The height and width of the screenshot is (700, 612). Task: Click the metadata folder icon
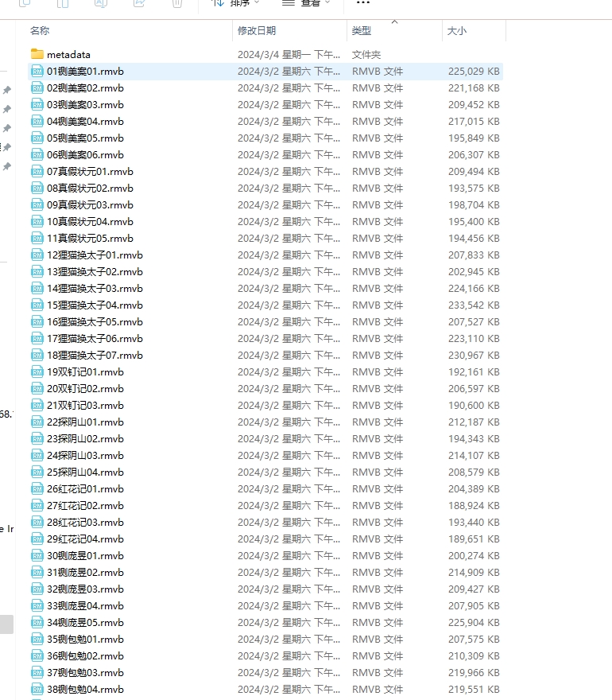37,54
